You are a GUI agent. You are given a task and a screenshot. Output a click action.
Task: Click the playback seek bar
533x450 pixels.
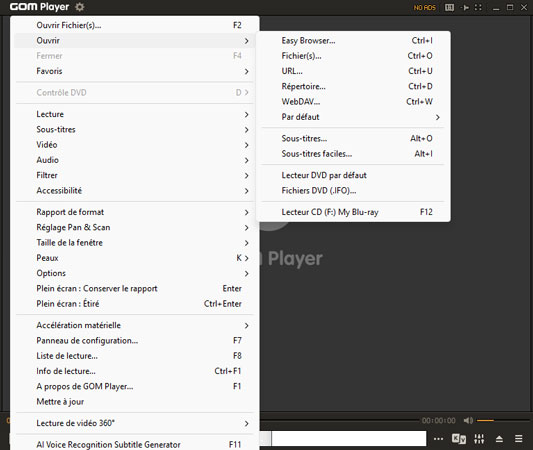(339, 421)
